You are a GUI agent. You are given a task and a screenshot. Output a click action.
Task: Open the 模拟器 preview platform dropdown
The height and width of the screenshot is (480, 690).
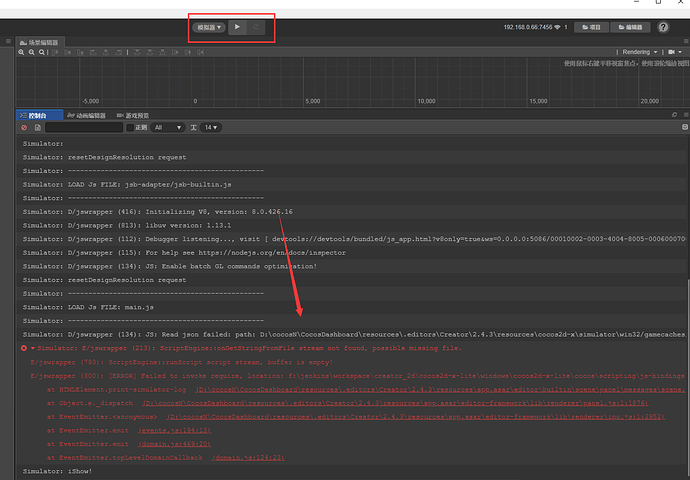209,27
